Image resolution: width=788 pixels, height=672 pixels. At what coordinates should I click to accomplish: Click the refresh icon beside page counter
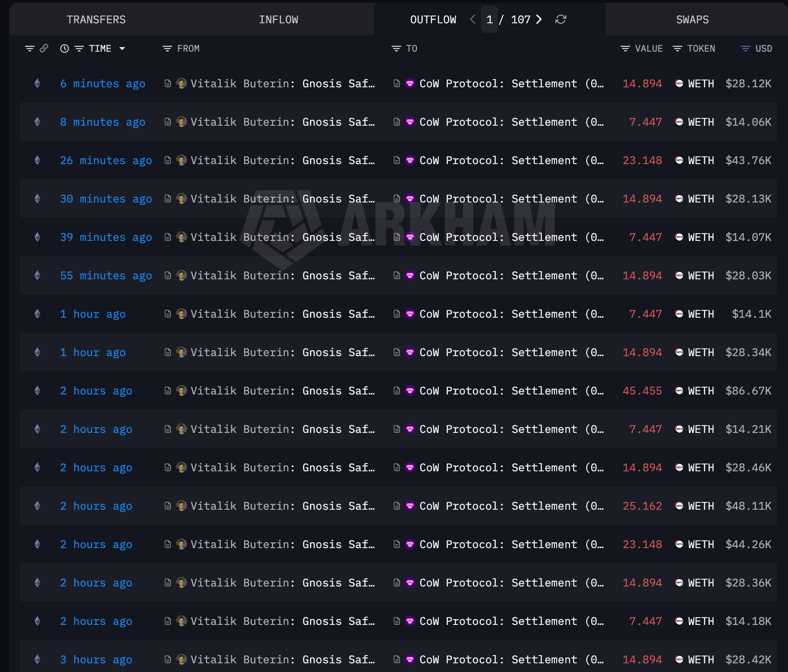click(x=561, y=20)
